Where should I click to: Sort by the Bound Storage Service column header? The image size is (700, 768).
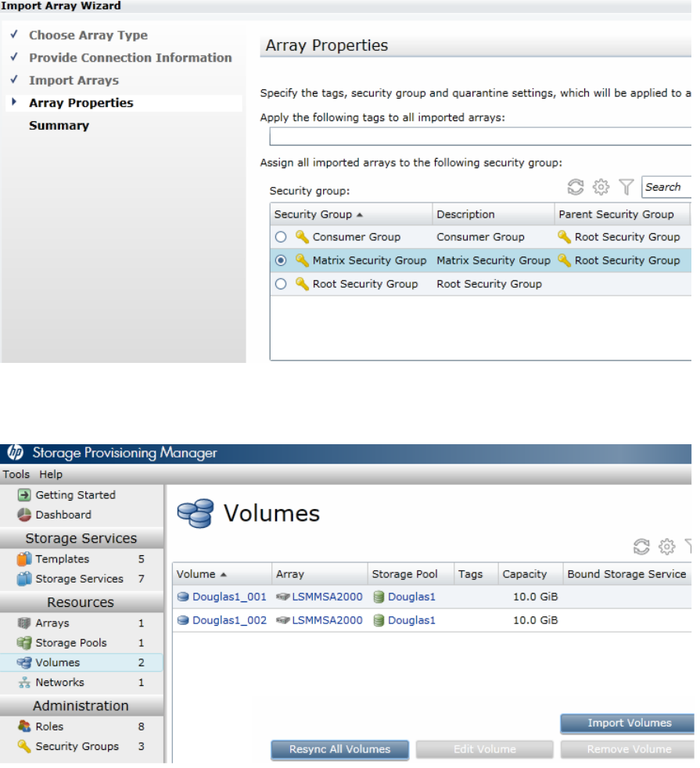(x=627, y=574)
